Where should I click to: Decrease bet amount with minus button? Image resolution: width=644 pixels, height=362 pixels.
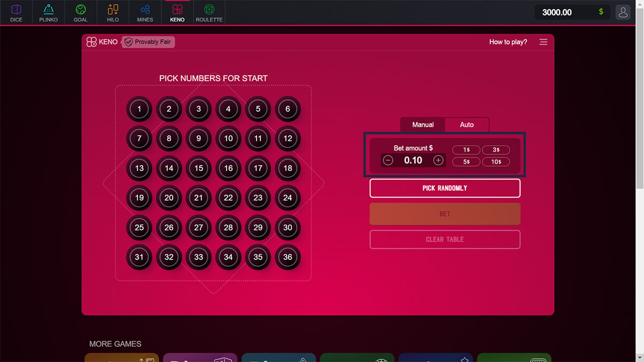click(388, 160)
